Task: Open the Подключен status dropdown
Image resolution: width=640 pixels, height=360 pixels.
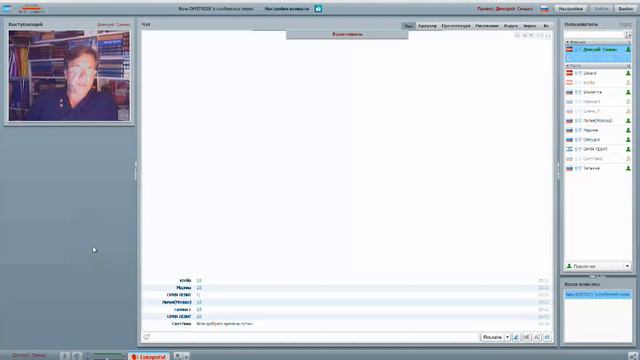Action: pyautogui.click(x=598, y=266)
